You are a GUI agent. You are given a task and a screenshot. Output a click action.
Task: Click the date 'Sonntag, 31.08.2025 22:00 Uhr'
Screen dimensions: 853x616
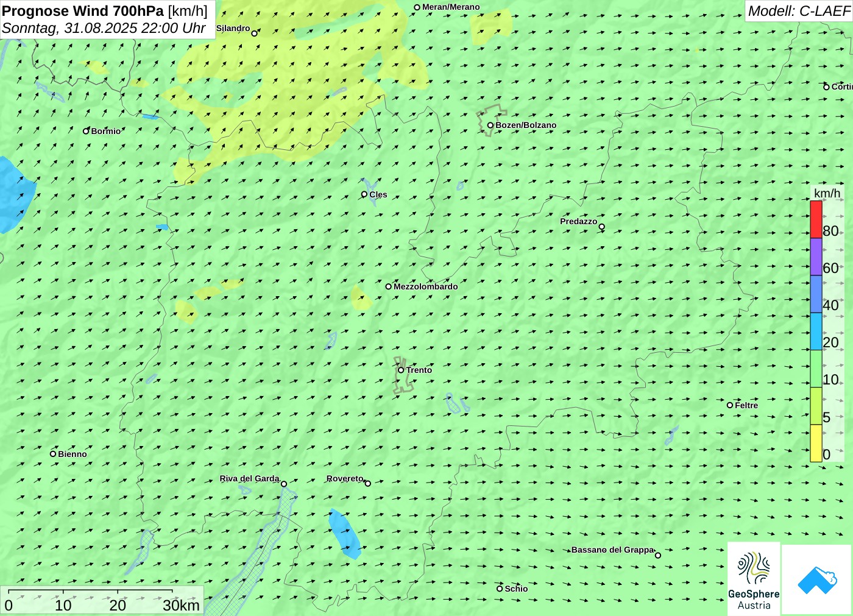(x=104, y=28)
